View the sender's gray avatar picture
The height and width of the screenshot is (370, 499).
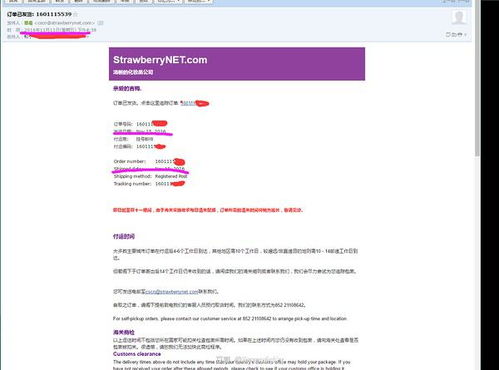click(x=459, y=17)
